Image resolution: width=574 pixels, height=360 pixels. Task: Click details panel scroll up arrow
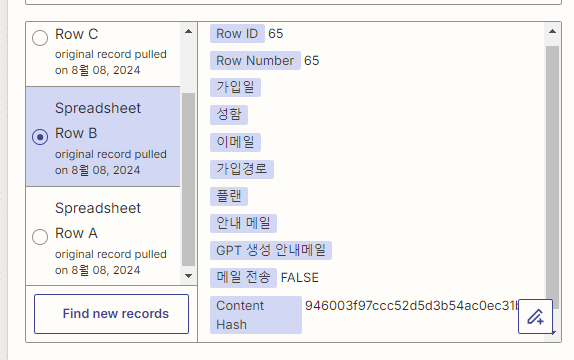click(552, 31)
